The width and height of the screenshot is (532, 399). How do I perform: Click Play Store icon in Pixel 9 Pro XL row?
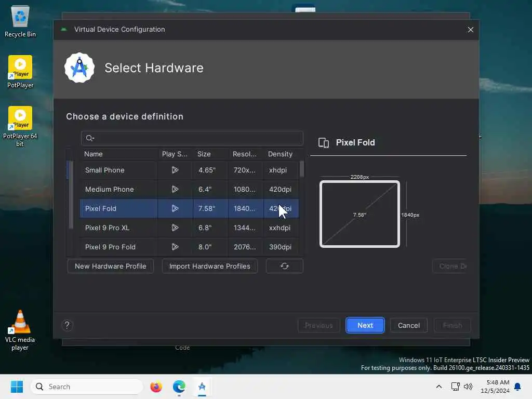[x=175, y=228]
